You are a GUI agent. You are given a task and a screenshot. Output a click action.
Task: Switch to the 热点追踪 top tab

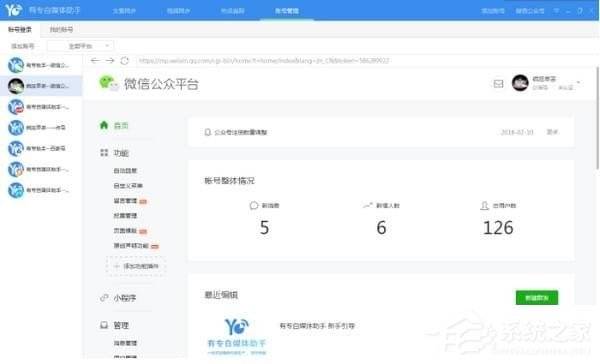(233, 11)
